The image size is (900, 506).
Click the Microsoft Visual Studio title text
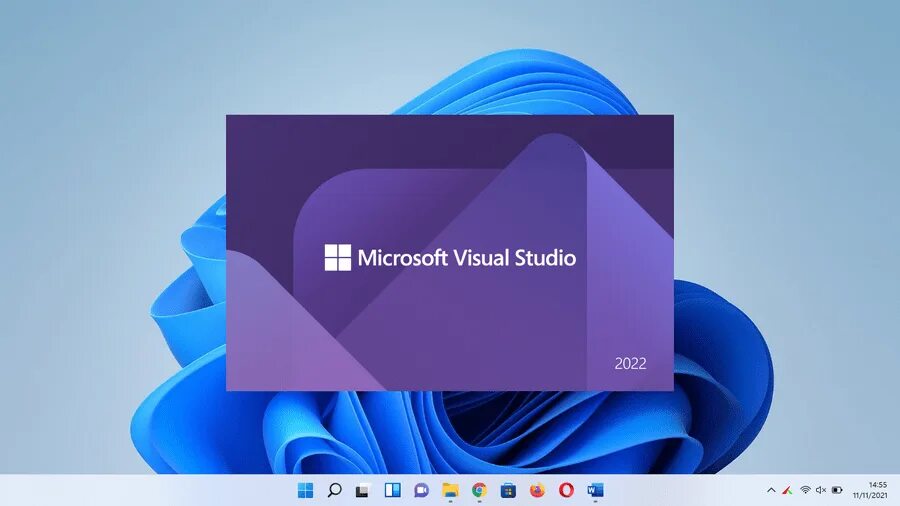point(467,258)
